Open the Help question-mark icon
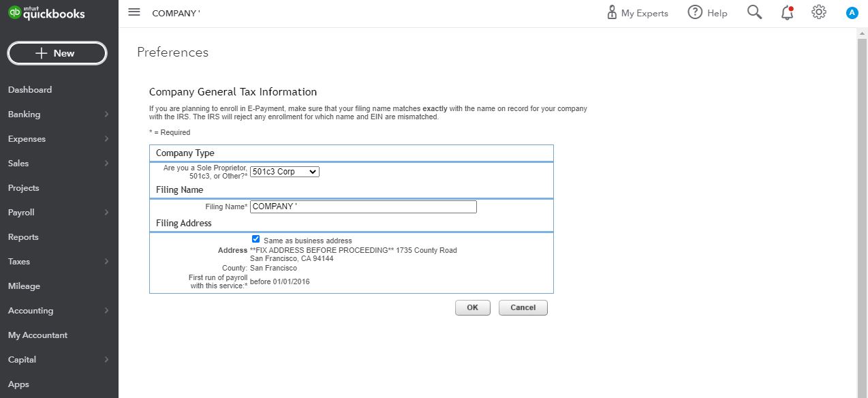This screenshot has width=868, height=398. (694, 12)
